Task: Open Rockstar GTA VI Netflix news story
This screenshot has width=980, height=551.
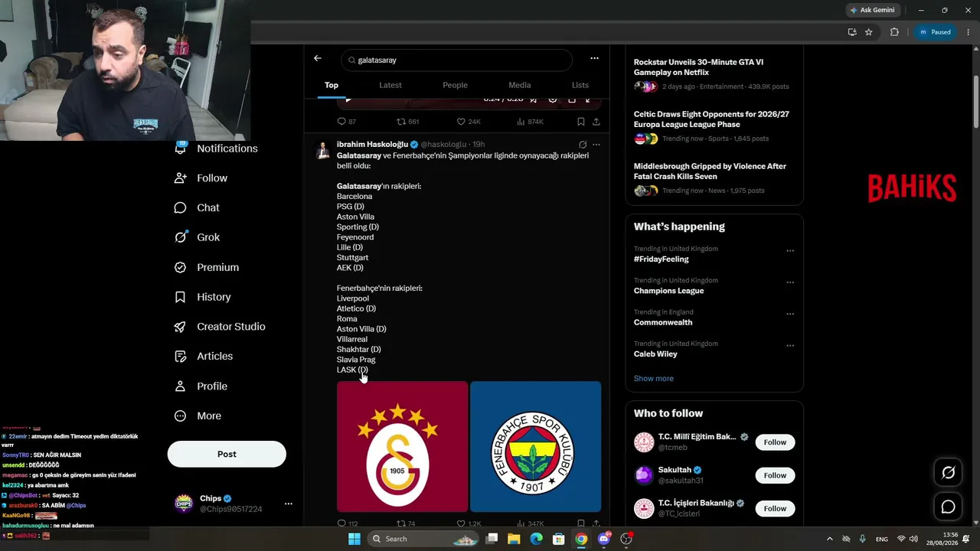Action: coord(714,75)
